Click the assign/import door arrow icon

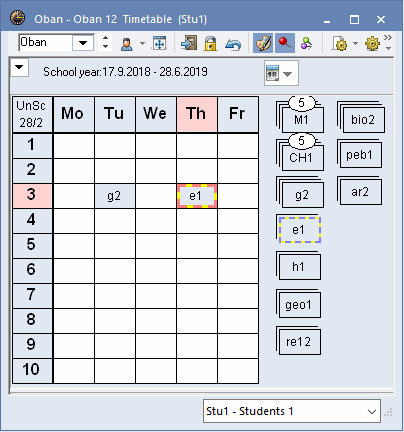click(189, 43)
